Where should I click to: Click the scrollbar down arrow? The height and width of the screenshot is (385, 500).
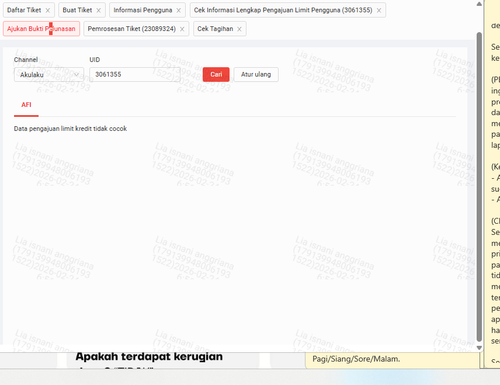tap(479, 348)
